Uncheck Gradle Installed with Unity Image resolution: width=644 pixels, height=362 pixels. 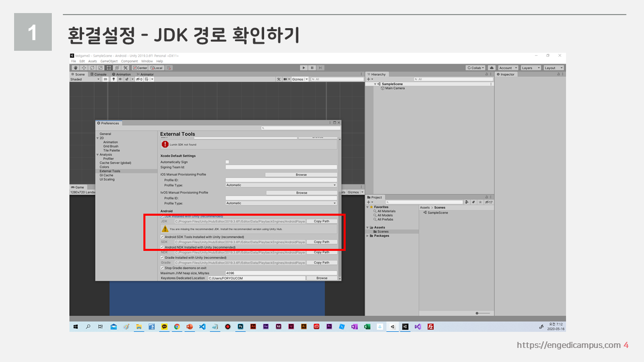(x=162, y=257)
